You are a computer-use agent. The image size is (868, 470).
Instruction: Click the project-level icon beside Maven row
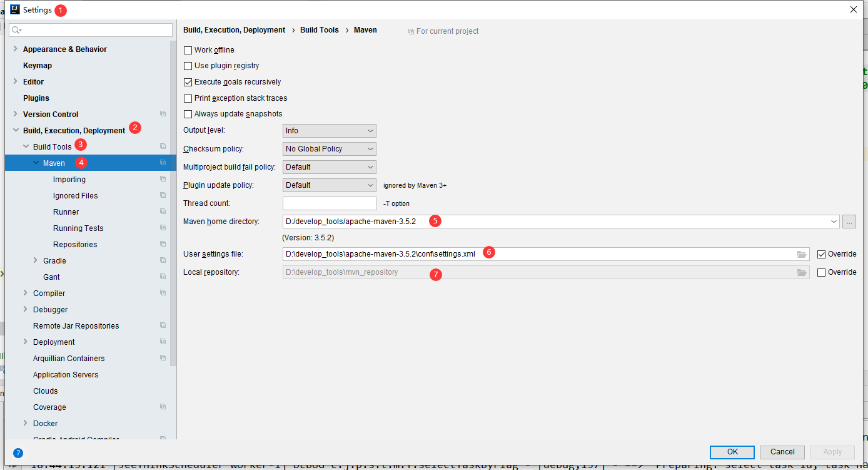[163, 163]
